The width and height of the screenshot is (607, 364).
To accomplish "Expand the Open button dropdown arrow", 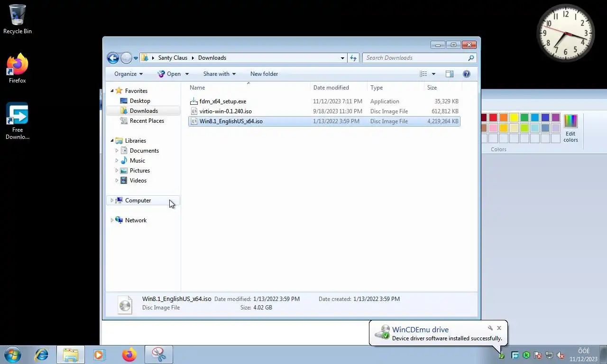I will tap(187, 74).
